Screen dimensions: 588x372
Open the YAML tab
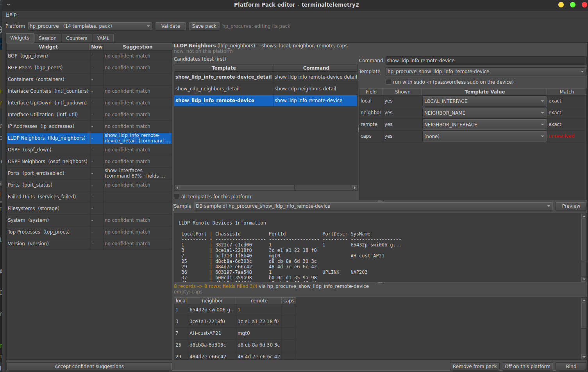(103, 38)
